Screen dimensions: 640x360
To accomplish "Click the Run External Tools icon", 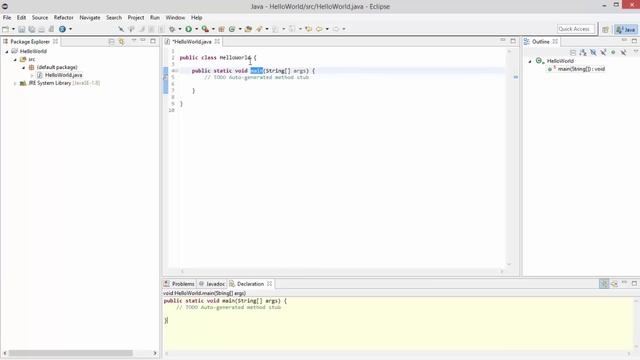I will (x=205, y=29).
